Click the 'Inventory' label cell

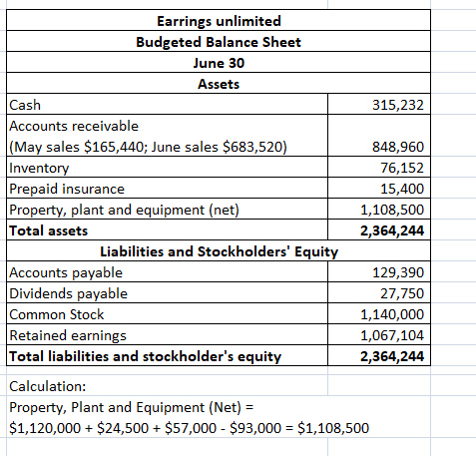click(167, 167)
